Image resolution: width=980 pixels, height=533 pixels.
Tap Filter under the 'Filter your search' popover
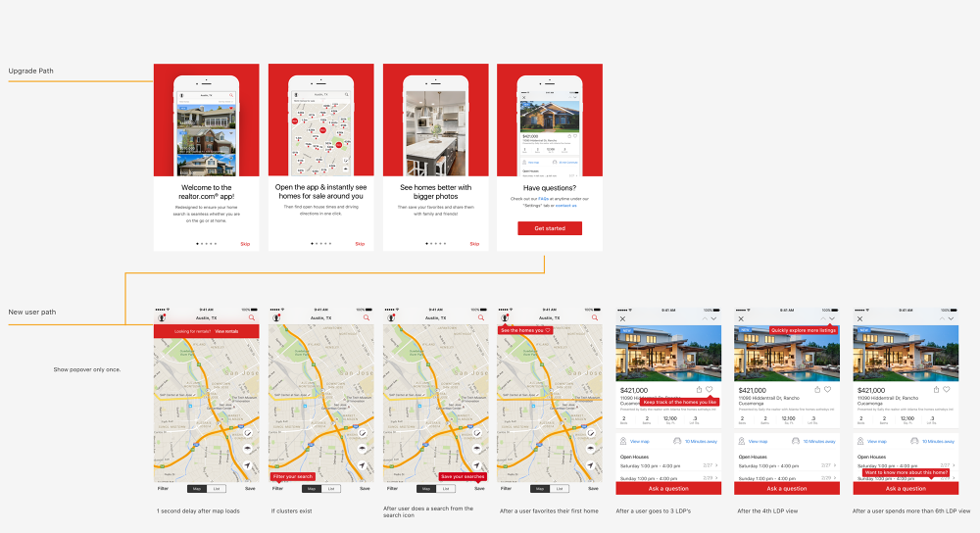277,489
